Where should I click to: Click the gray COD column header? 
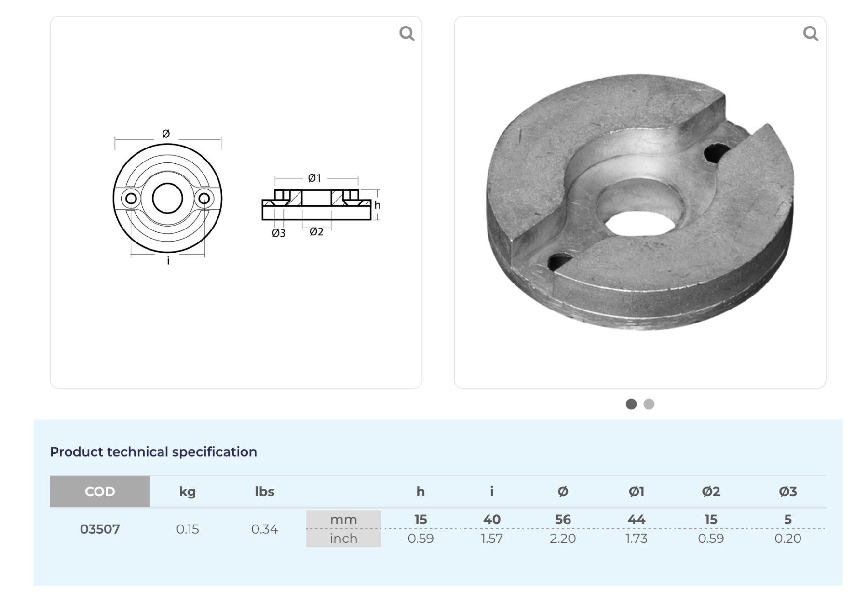pyautogui.click(x=100, y=491)
